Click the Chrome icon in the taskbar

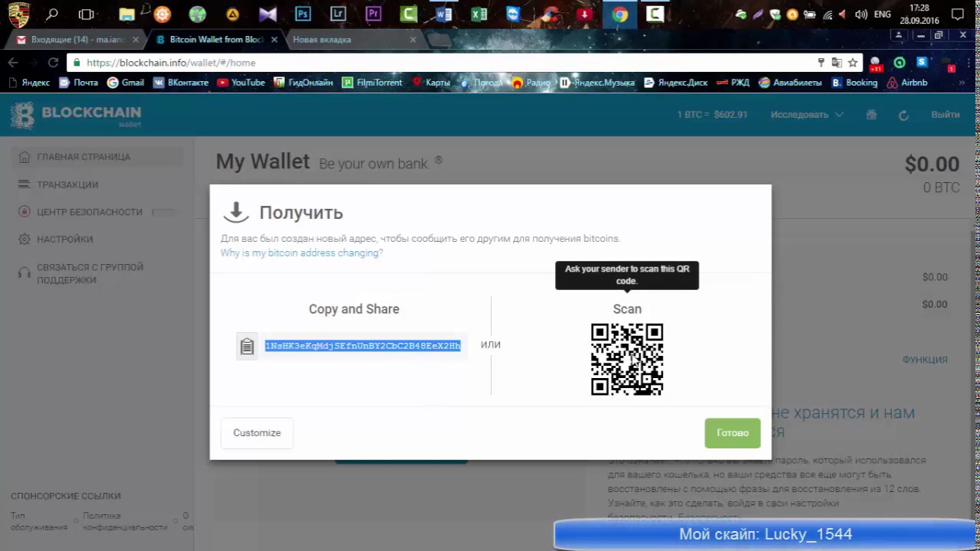(x=619, y=14)
